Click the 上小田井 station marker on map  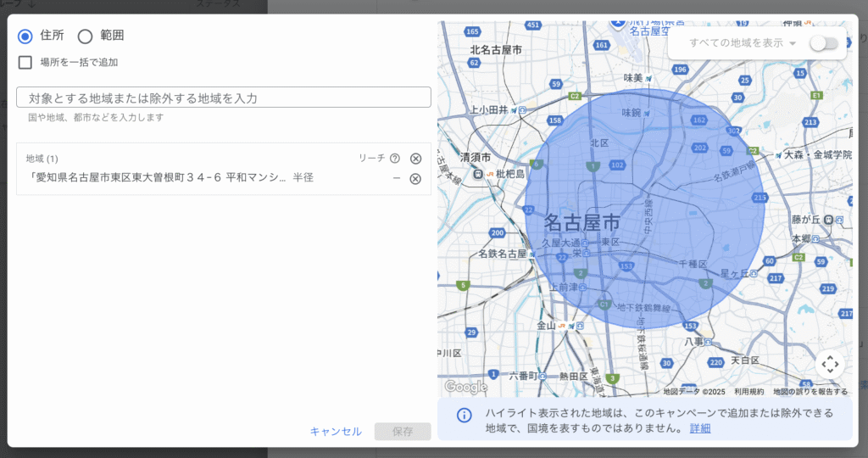[523, 110]
